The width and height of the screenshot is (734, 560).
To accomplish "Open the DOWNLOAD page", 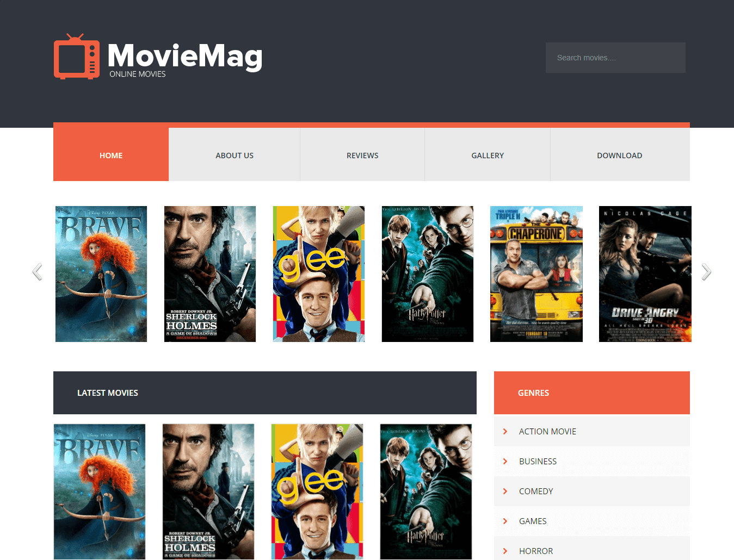I will (619, 155).
